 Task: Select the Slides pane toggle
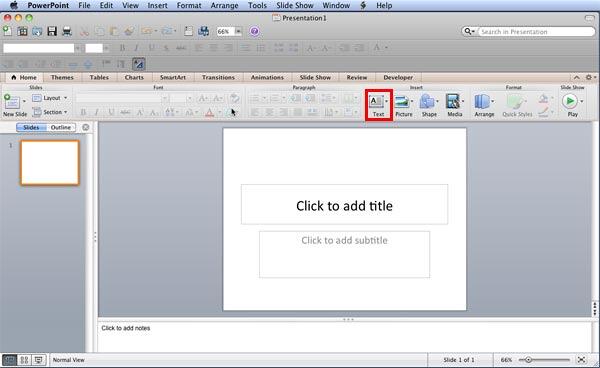point(31,127)
